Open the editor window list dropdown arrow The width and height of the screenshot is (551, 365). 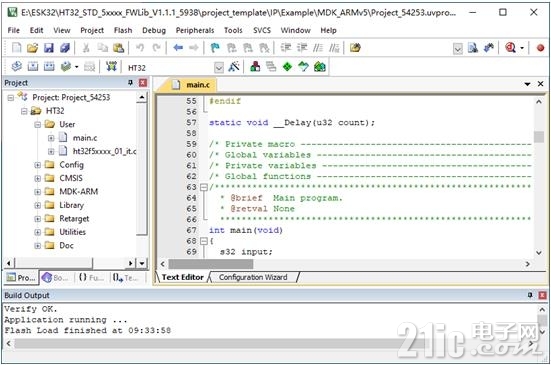tap(527, 84)
